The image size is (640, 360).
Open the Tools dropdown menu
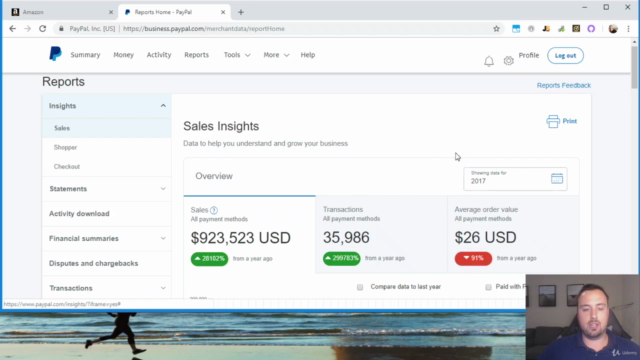tap(237, 55)
